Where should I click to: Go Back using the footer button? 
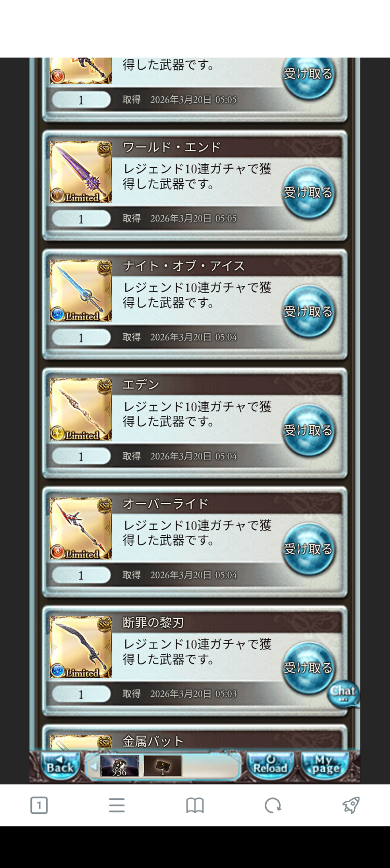(60, 766)
